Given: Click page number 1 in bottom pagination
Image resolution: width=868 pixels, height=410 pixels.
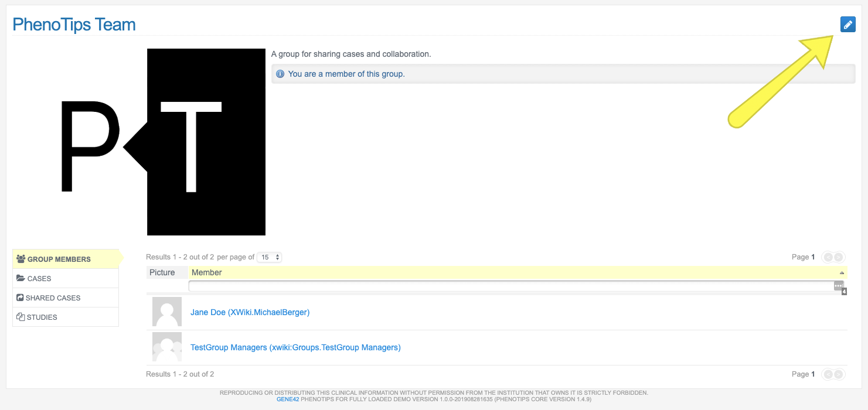Looking at the screenshot, I should [x=813, y=374].
